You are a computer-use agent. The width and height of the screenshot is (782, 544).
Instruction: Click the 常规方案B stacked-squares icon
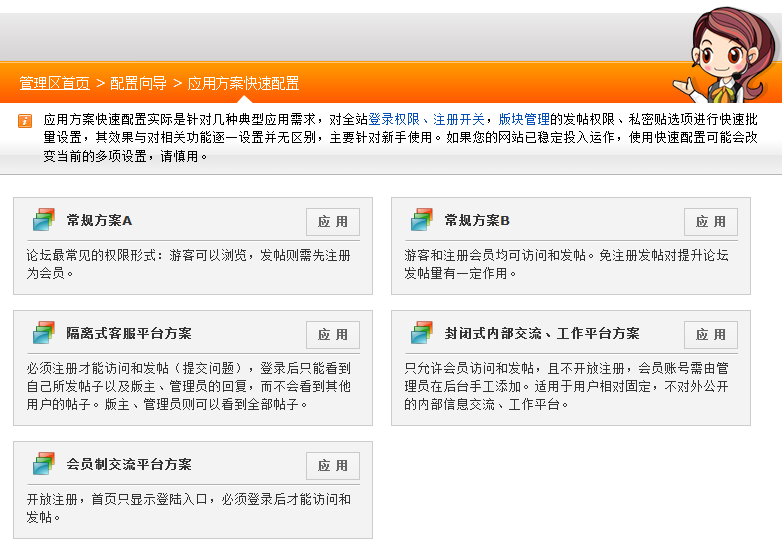click(x=421, y=219)
